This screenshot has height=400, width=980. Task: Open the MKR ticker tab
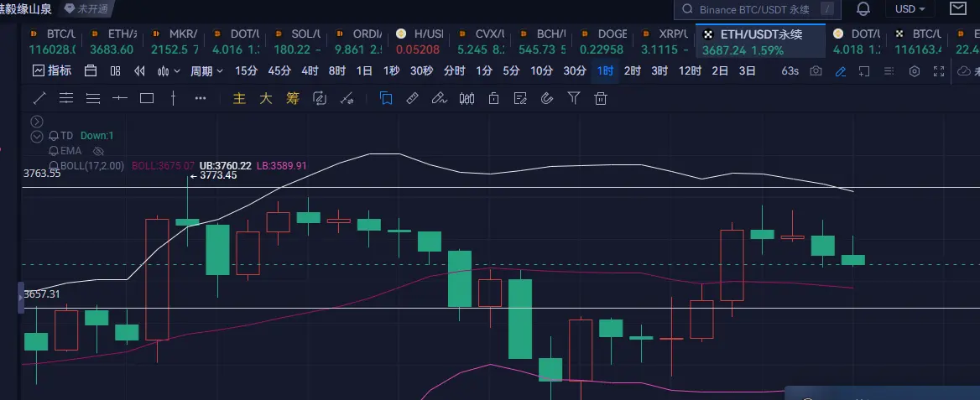click(176, 42)
